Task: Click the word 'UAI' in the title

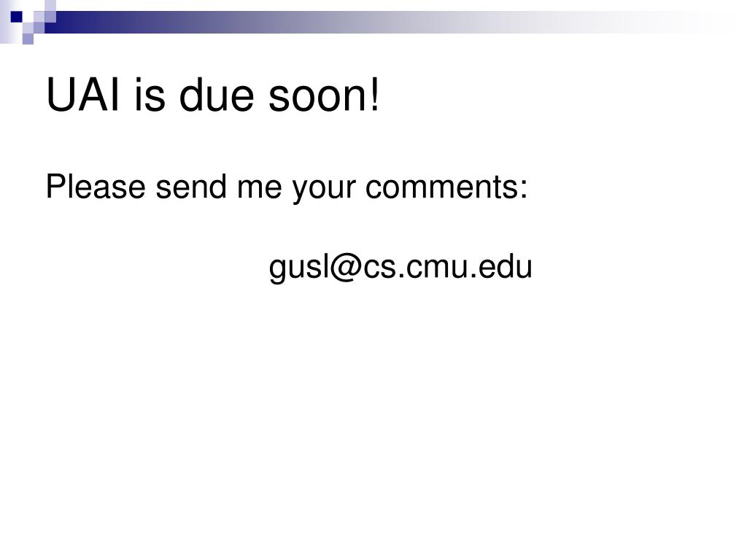Action: (x=83, y=96)
